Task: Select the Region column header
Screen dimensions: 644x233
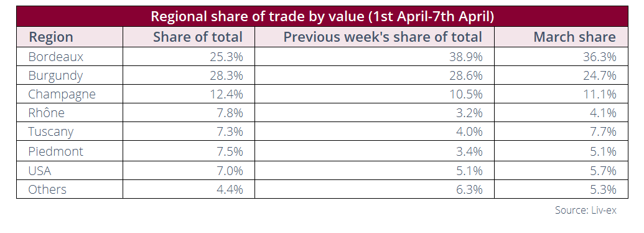Action: [x=51, y=37]
